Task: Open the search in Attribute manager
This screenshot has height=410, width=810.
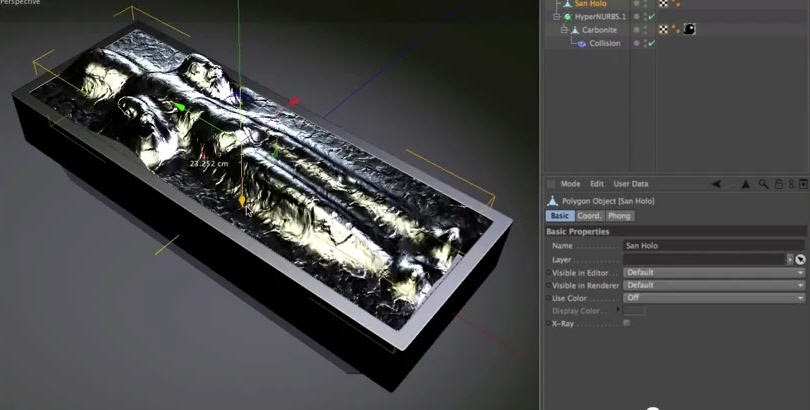Action: (763, 184)
